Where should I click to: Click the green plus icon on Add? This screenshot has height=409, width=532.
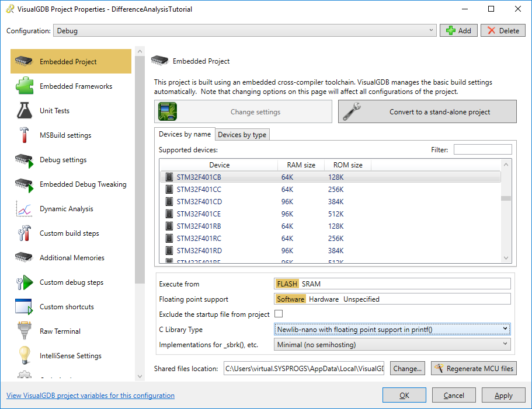[x=451, y=30]
